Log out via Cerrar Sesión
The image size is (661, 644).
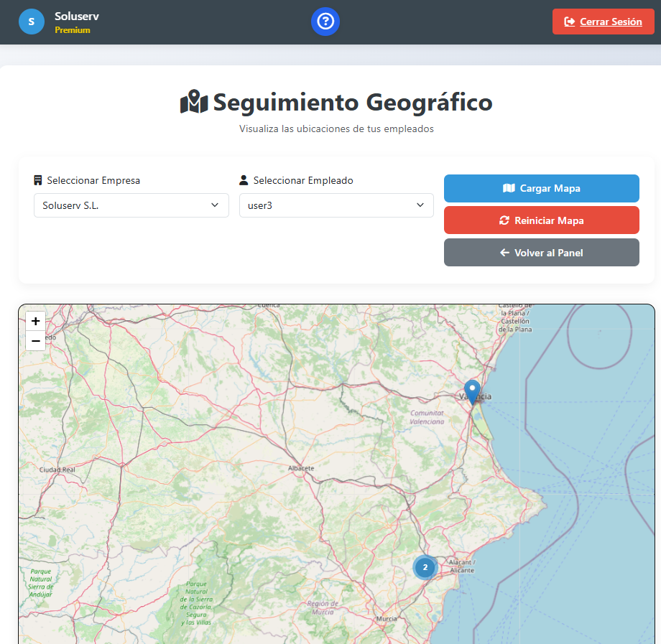[603, 22]
